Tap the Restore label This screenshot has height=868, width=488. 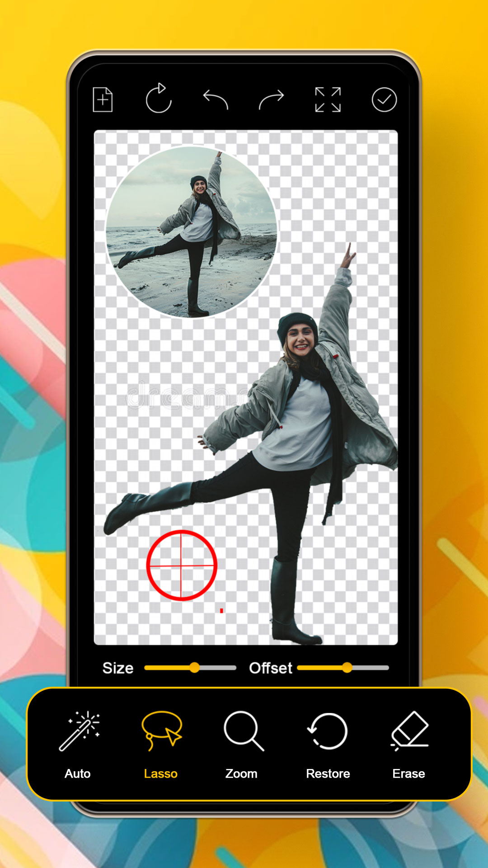tap(328, 774)
